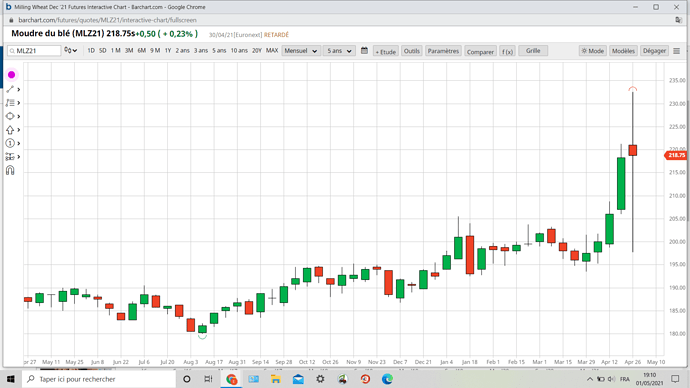Click the Dégager clear button
The height and width of the screenshot is (388, 690).
[x=654, y=51]
